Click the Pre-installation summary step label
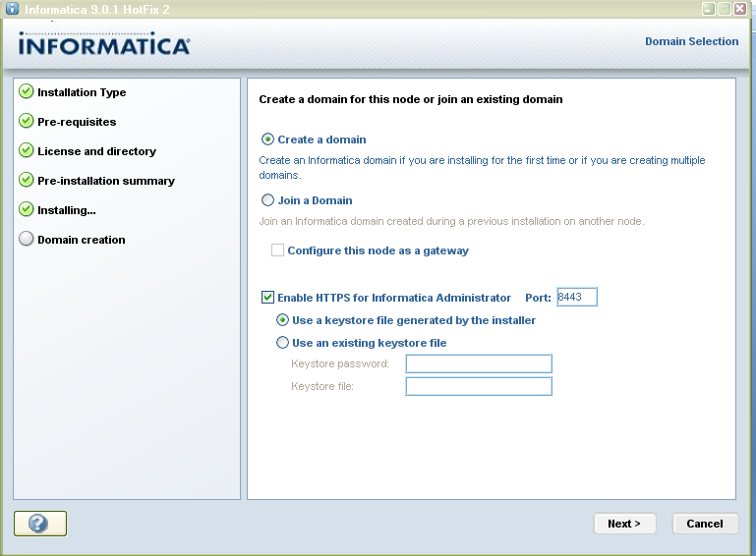Viewport: 756px width, 556px height. (x=106, y=181)
